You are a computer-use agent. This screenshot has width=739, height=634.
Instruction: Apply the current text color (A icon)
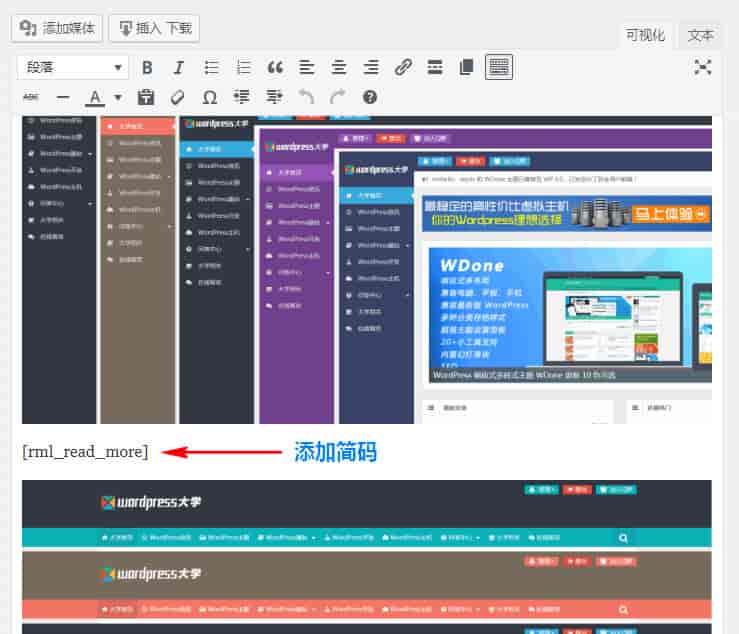[95, 98]
